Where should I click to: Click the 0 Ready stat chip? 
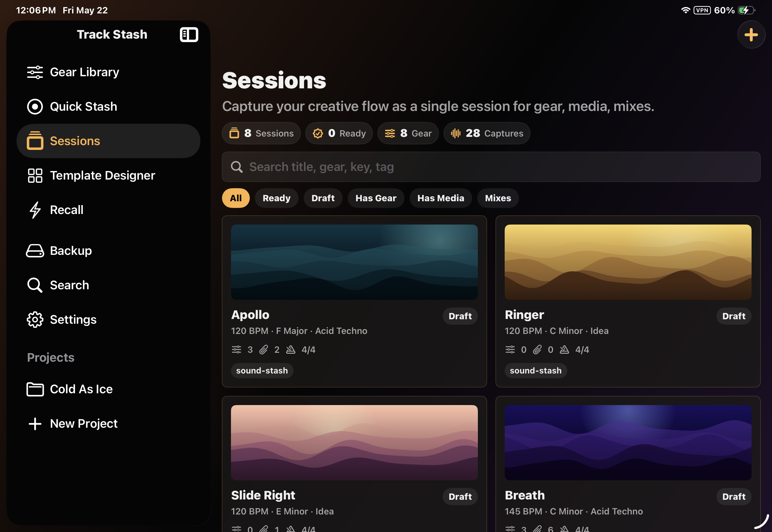pyautogui.click(x=339, y=133)
